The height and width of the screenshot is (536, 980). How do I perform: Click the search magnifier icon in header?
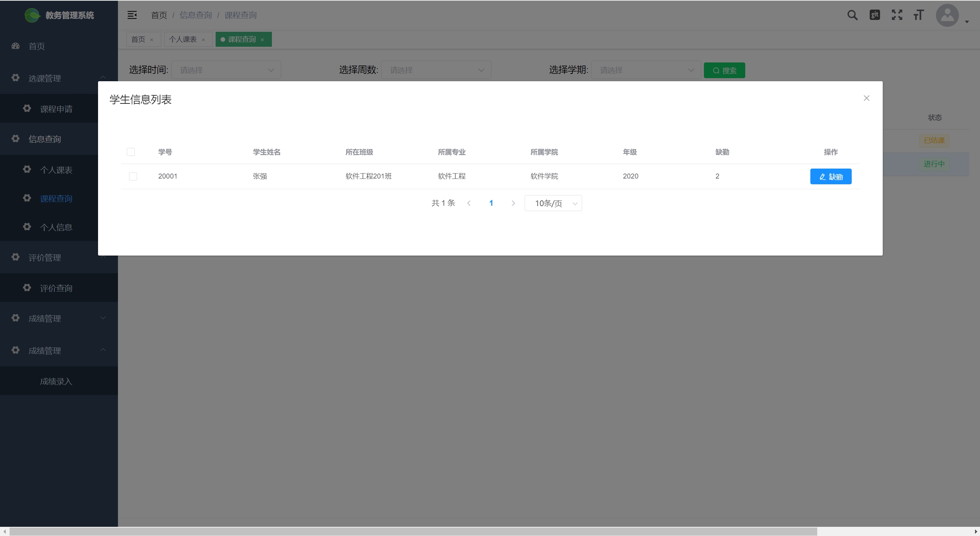pyautogui.click(x=852, y=15)
